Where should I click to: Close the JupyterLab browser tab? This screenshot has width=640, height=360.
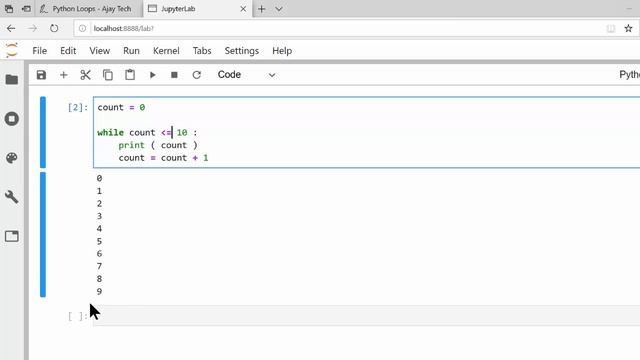[x=243, y=9]
